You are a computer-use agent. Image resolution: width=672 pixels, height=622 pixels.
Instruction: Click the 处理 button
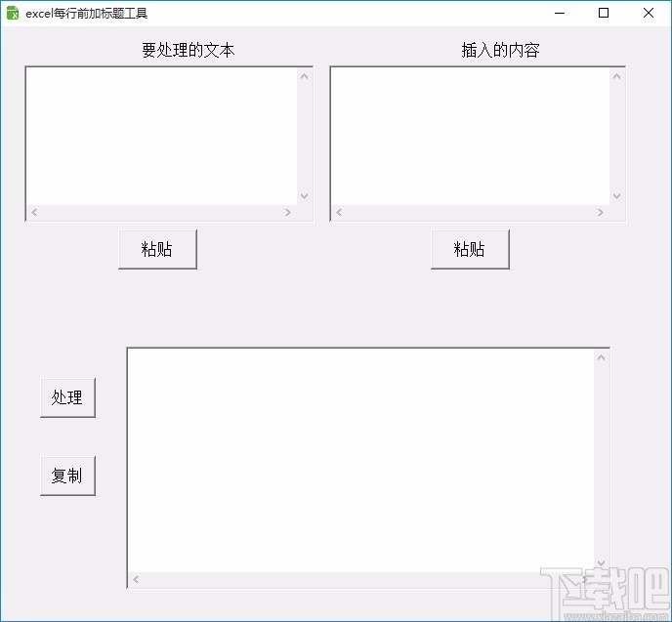[x=67, y=397]
